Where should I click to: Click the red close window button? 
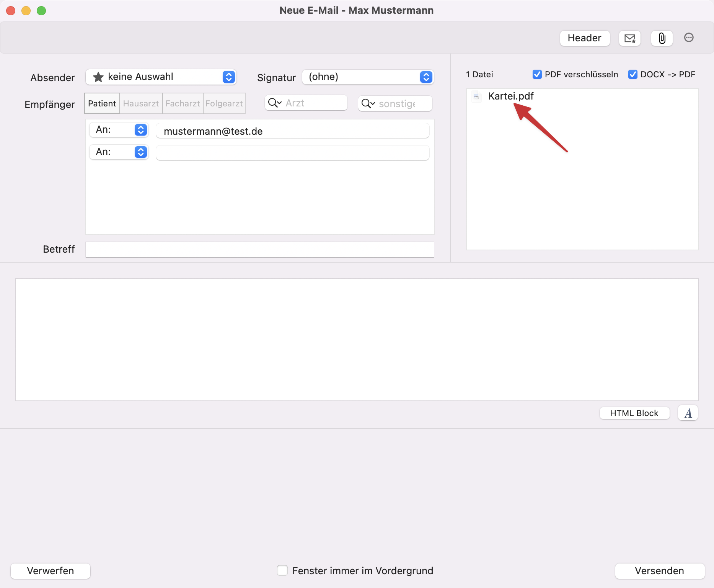coord(11,11)
